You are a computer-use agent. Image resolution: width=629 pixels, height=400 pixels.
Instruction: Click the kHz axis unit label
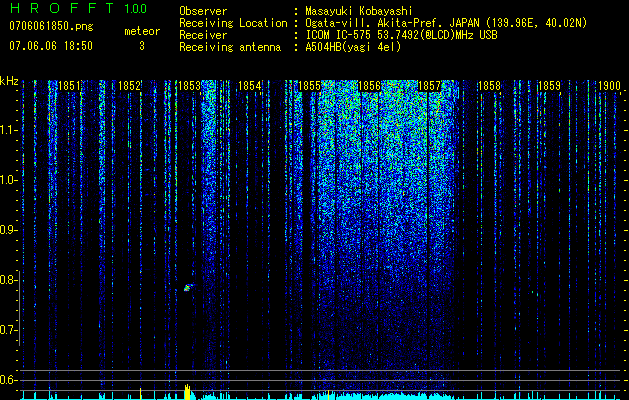tap(9, 81)
